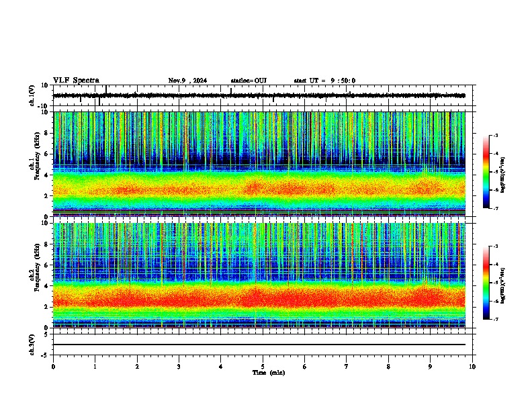Viewport: 532px width, 411px height.
Task: Click time axis tick label "5"
Action: [263, 367]
